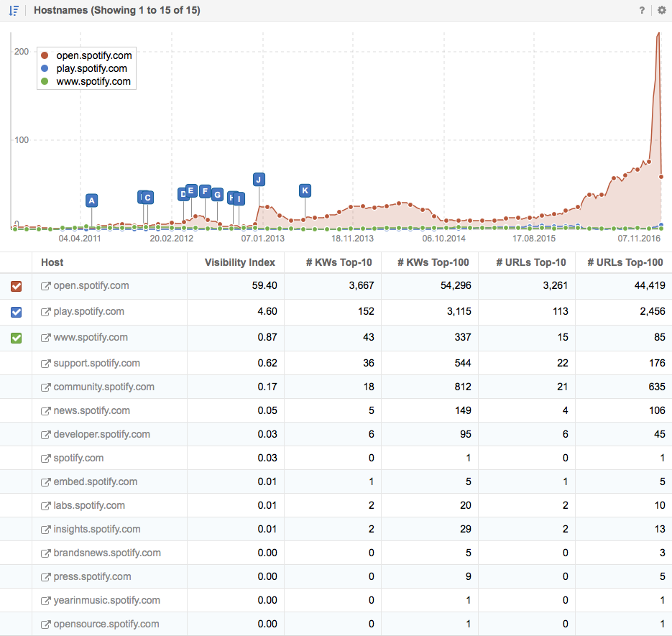Click external link icon for labs.spotify.com

[x=46, y=506]
